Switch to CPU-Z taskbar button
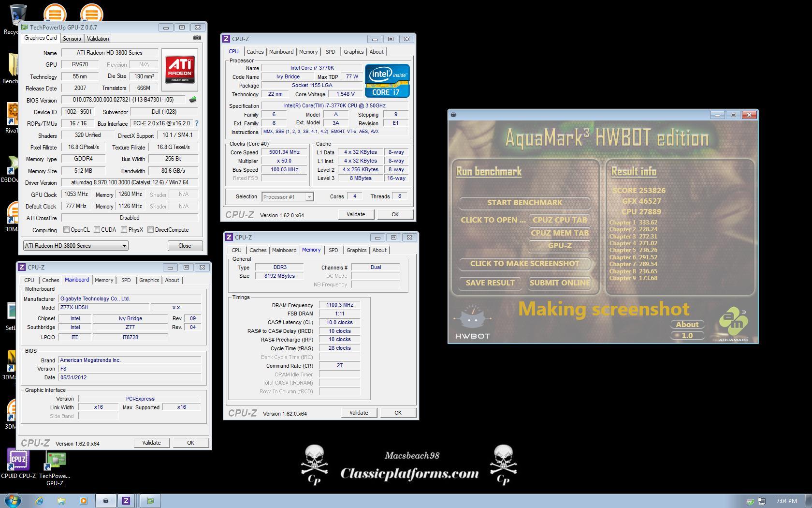This screenshot has width=812, height=508. click(x=126, y=501)
